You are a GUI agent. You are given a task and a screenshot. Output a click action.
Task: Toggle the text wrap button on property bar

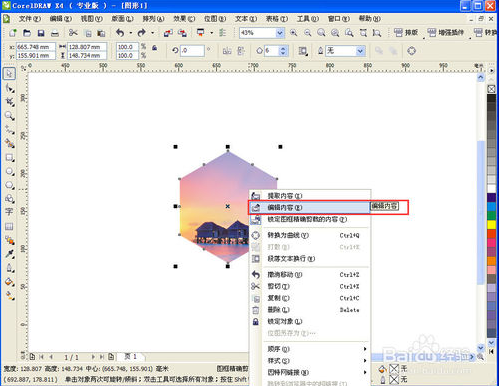303,51
